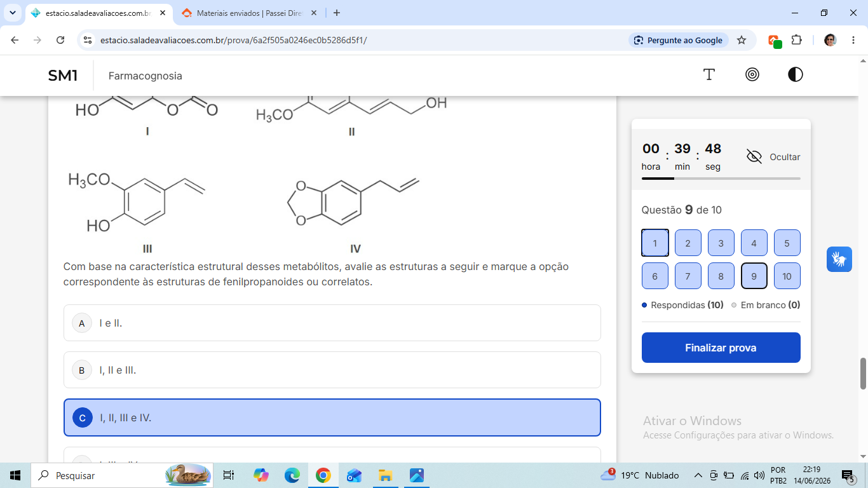
Task: Click the address bar URL
Action: point(233,40)
